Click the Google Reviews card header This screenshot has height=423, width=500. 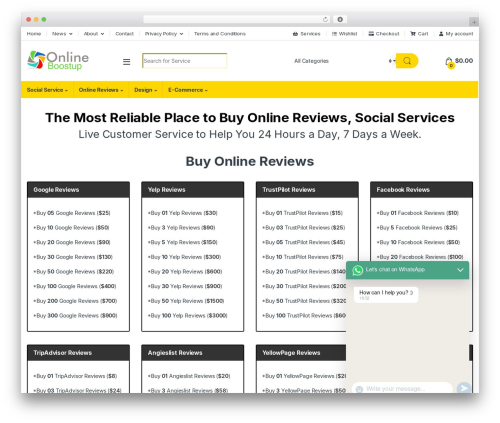click(x=78, y=190)
